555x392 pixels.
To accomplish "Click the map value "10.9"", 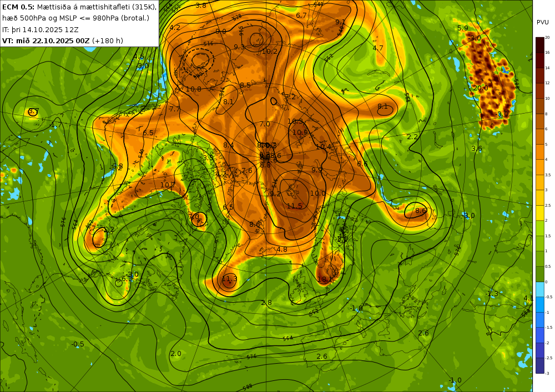I will point(300,133).
